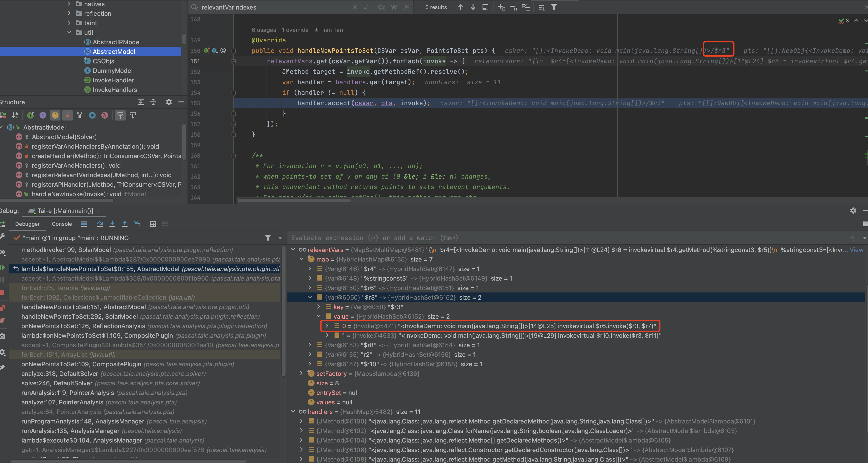
Task: Toggle Sort Alphabetically in Structure
Action: coord(15,115)
